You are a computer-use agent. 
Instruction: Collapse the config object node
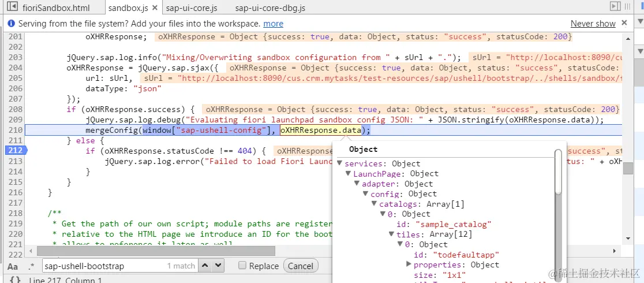pos(365,193)
